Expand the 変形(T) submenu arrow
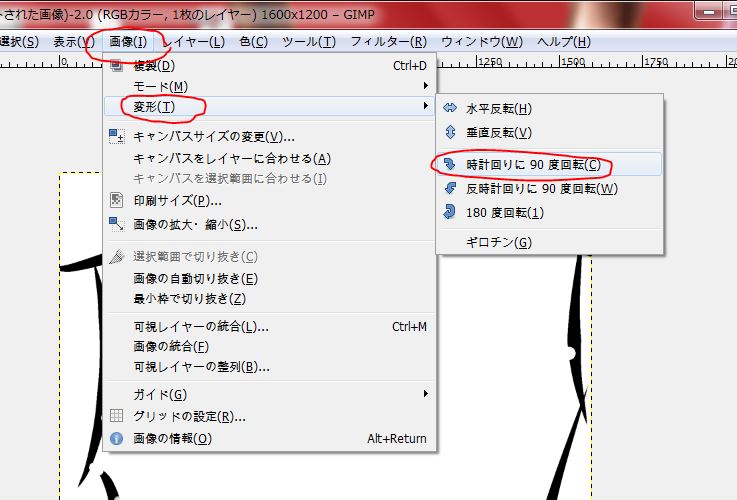The height and width of the screenshot is (500, 737). point(425,106)
